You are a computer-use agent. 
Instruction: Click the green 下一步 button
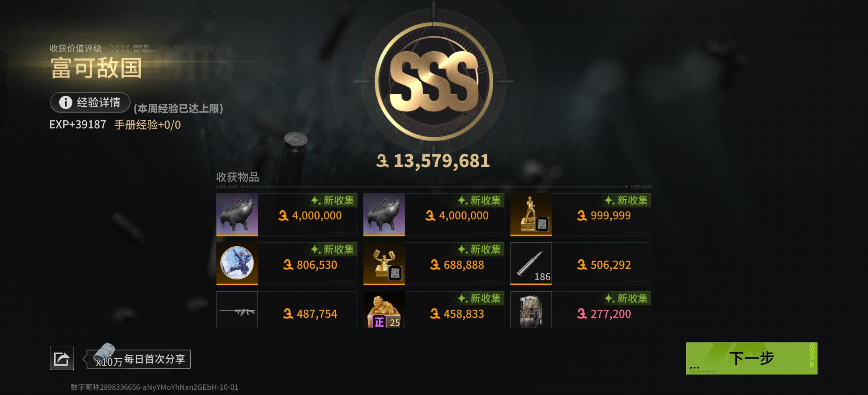pos(752,358)
